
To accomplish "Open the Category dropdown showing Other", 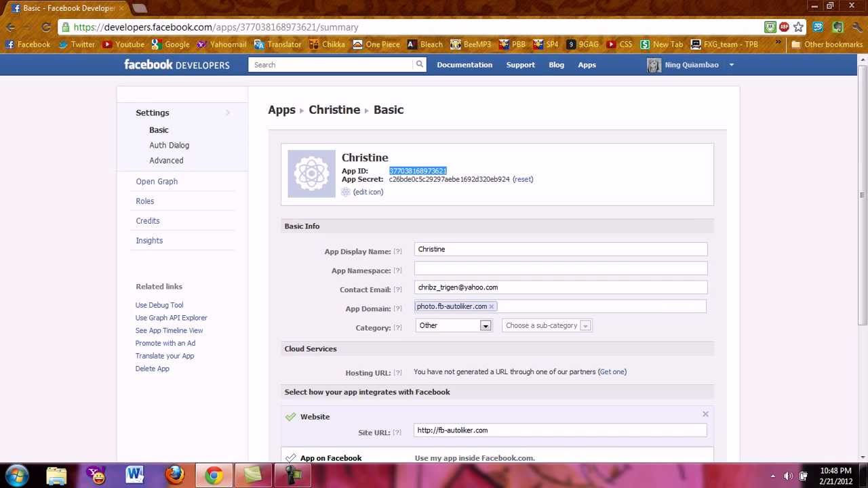I will point(453,325).
